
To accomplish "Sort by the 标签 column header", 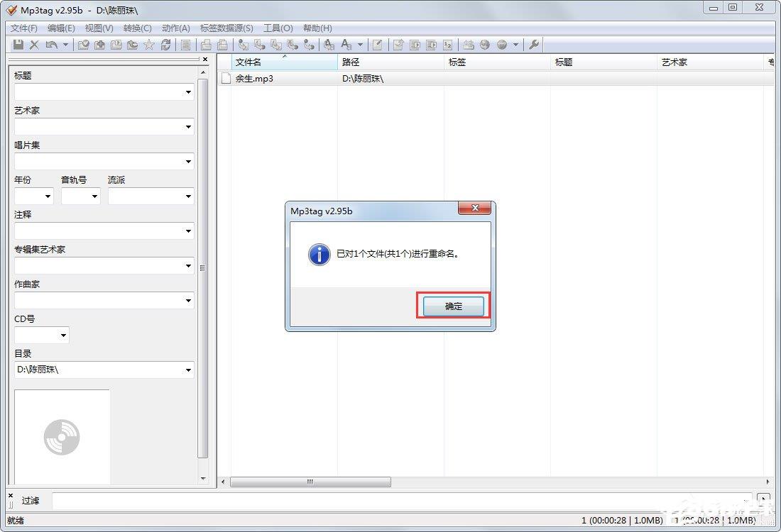I will (x=497, y=62).
